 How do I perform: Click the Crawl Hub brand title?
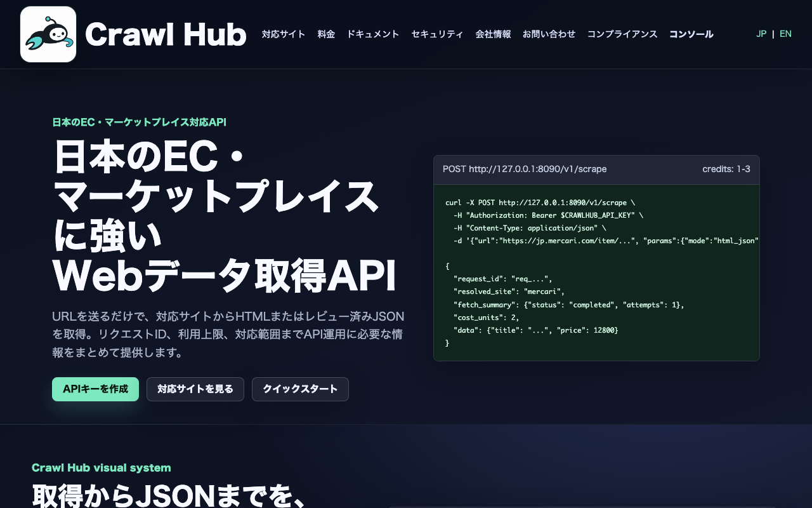point(166,34)
